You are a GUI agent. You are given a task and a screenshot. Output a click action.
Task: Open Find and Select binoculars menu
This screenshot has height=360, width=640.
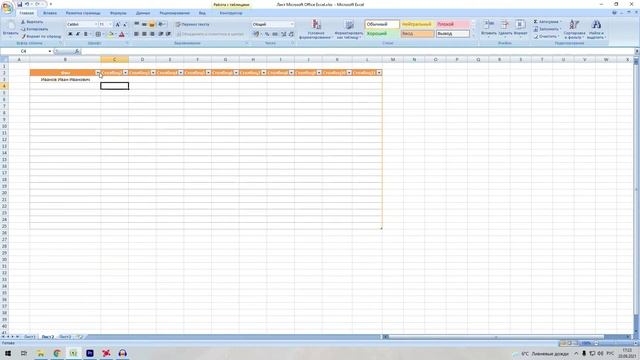click(596, 29)
